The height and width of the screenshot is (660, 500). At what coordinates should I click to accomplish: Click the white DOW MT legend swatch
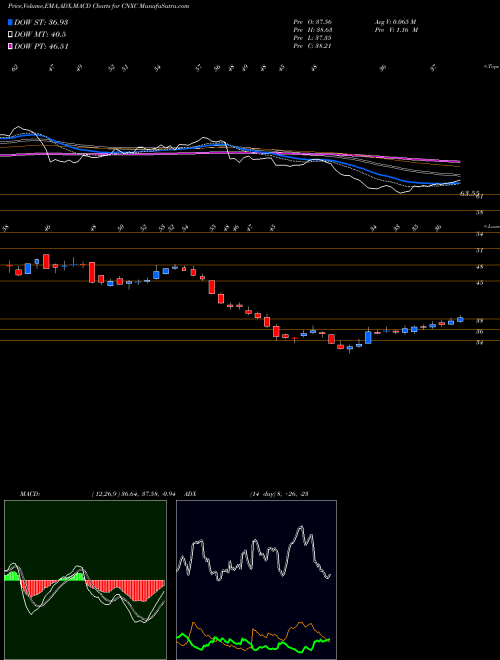coord(10,35)
